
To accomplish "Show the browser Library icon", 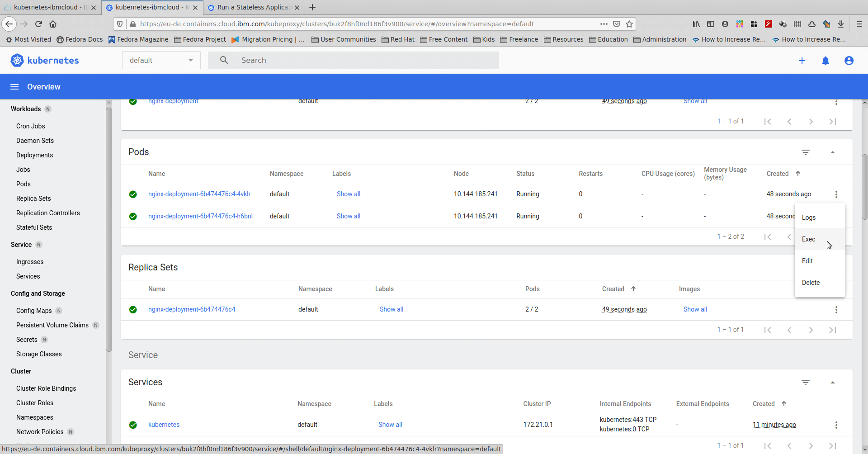I will (696, 24).
